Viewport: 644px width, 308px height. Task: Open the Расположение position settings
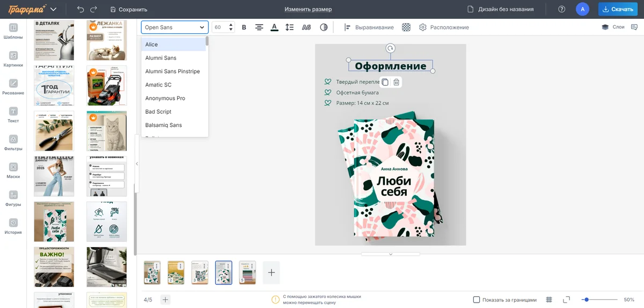pos(444,27)
